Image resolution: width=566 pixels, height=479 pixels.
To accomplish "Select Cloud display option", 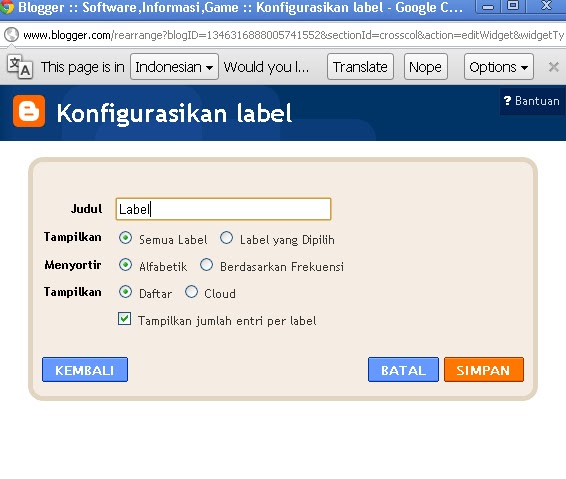I will (191, 292).
